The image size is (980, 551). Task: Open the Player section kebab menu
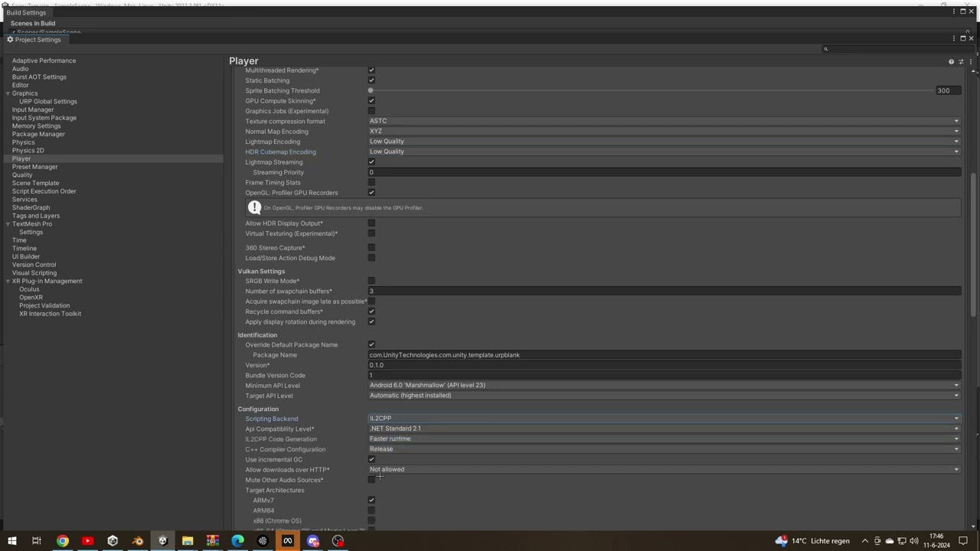pyautogui.click(x=970, y=61)
